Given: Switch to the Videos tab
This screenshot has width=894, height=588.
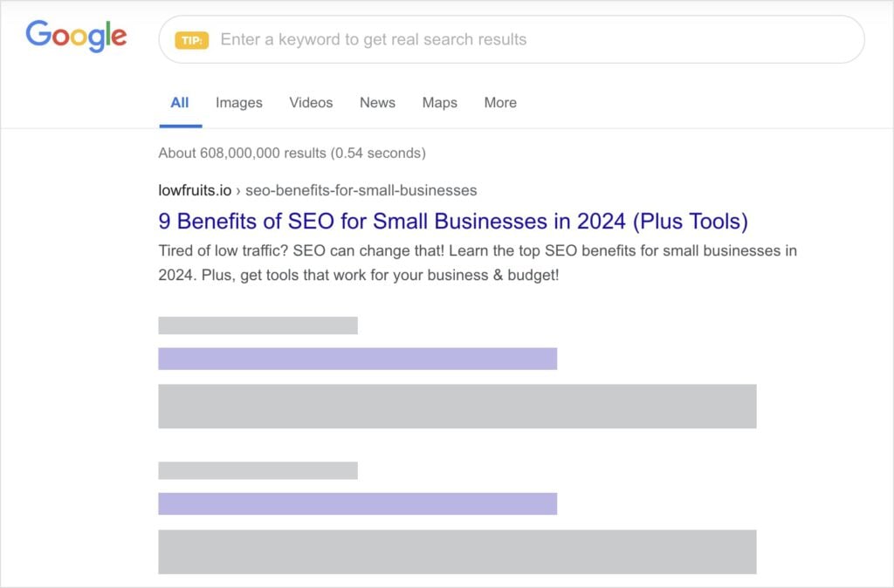Looking at the screenshot, I should point(311,103).
